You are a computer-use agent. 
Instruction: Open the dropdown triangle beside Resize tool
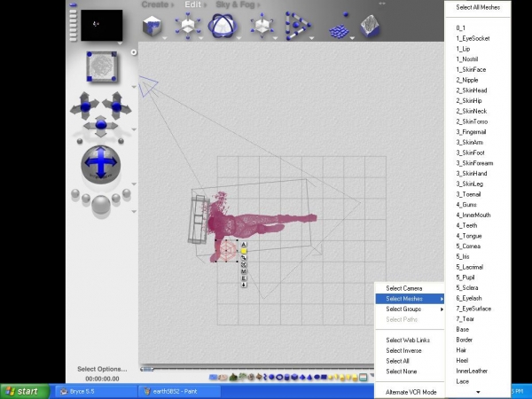click(201, 38)
